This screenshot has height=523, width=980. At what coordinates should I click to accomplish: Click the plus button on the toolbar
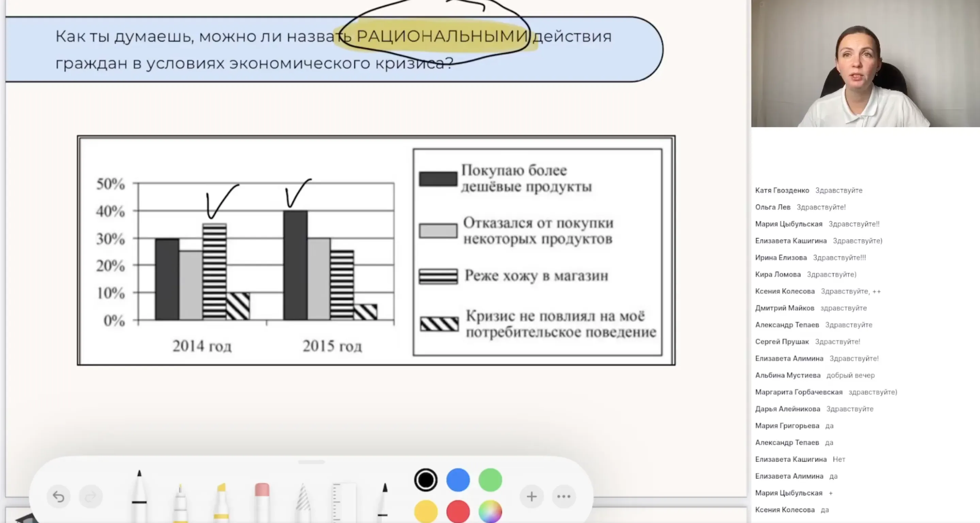(x=532, y=496)
